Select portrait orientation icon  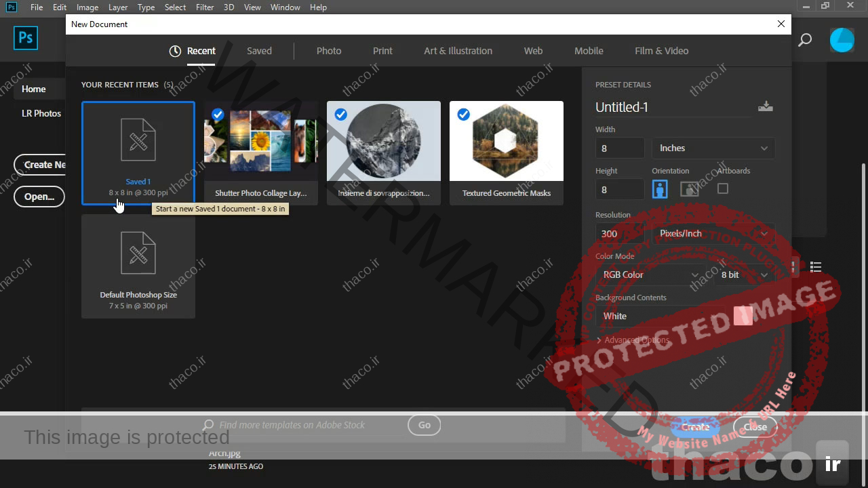(x=660, y=188)
